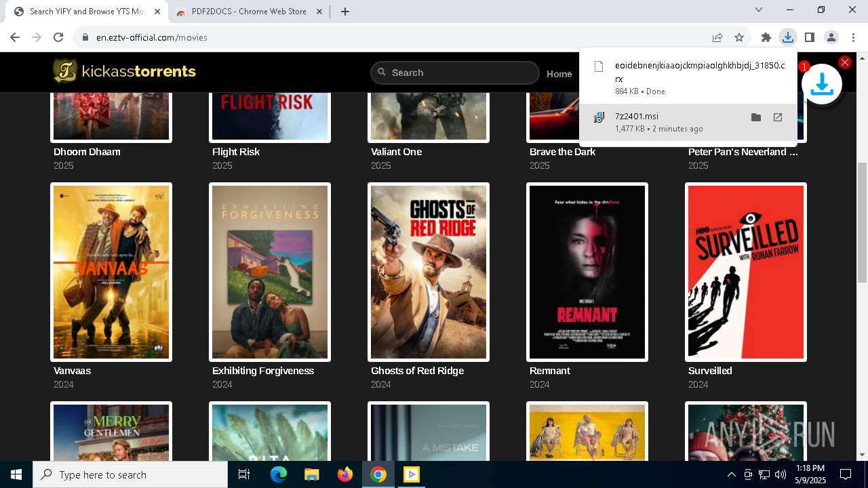Click the kickasstorrents logo
The width and height of the screenshot is (868, 488).
tap(125, 71)
